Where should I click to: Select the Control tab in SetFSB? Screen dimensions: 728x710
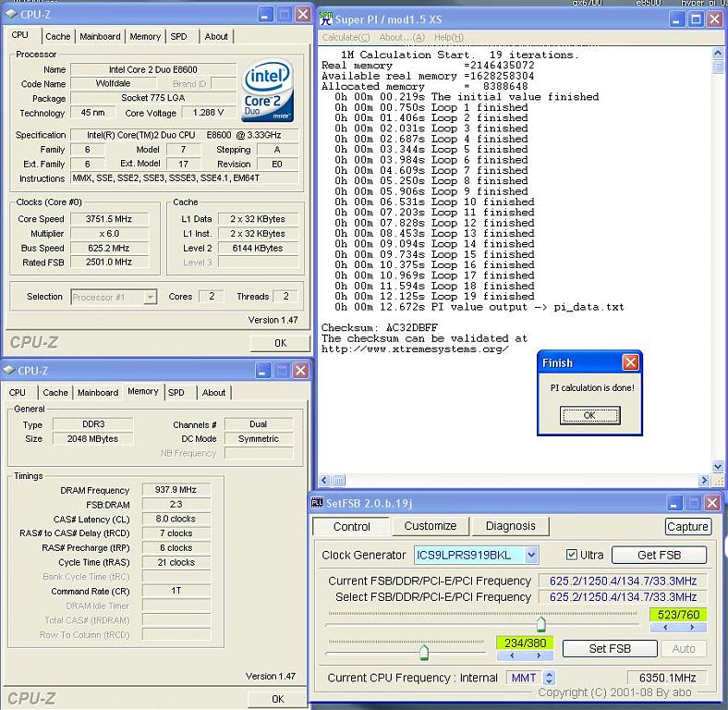pos(351,526)
